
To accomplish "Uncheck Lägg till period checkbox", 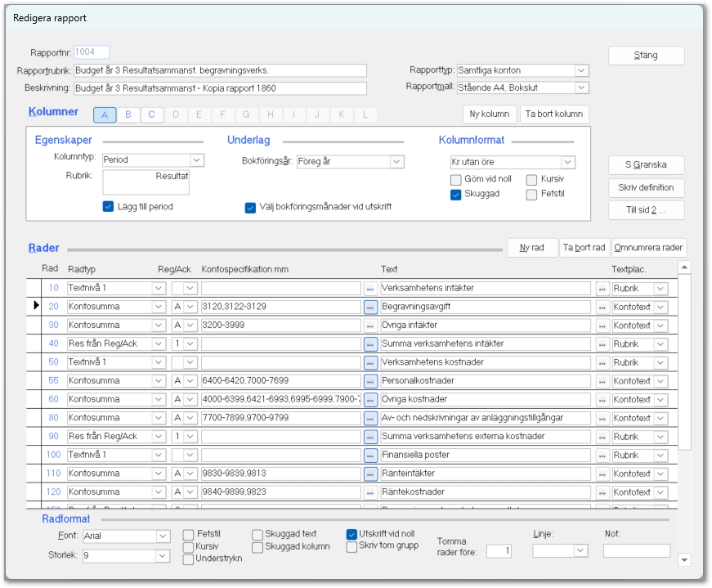I will tap(108, 206).
